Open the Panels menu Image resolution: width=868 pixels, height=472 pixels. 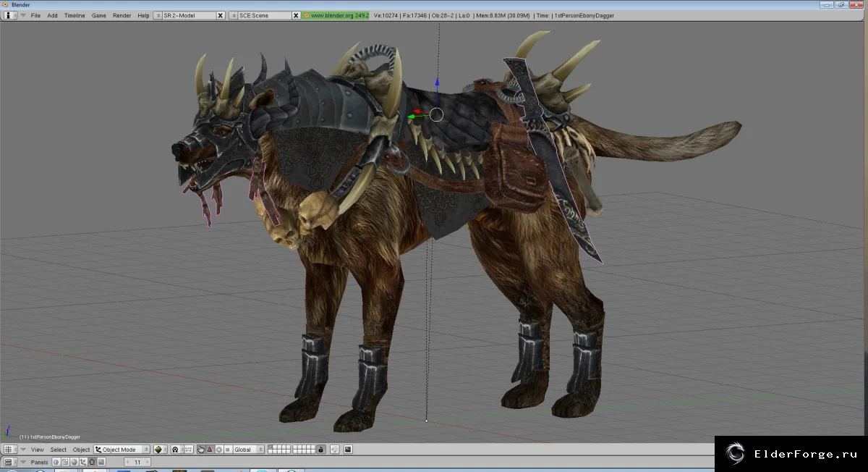(x=39, y=462)
